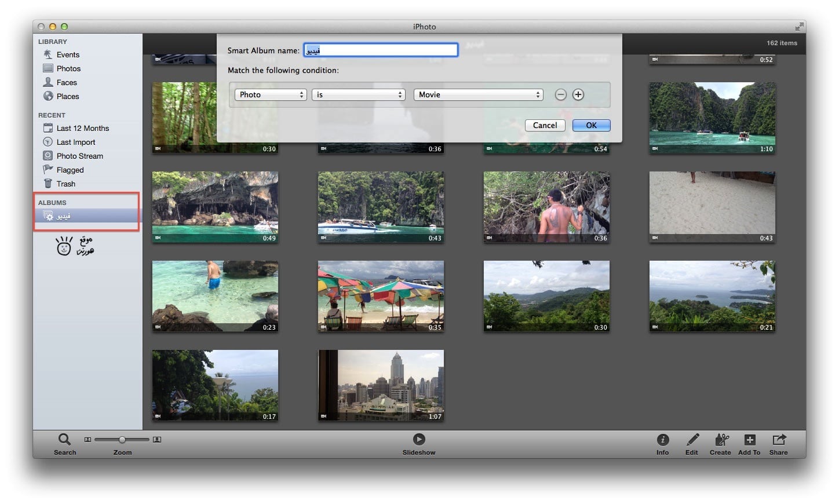Image resolution: width=839 pixels, height=504 pixels.
Task: Click the ALBUMS section header
Action: [52, 202]
